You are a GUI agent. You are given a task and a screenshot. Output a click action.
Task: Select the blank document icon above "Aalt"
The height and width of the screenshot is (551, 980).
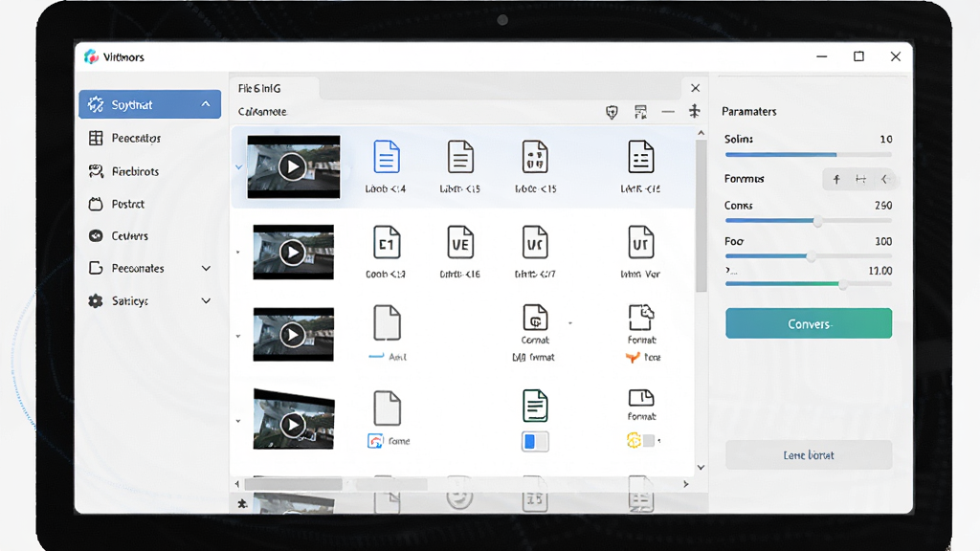[387, 322]
